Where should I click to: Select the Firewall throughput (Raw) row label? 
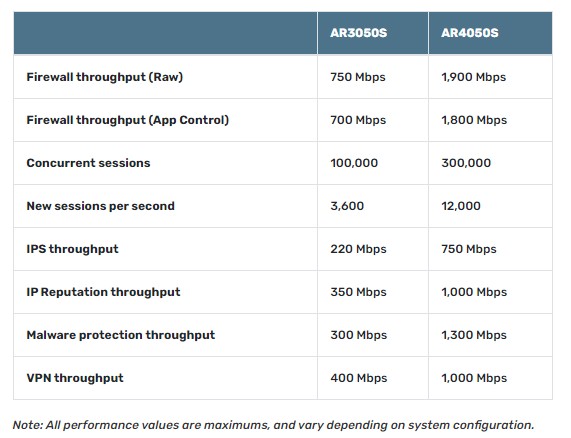point(105,77)
